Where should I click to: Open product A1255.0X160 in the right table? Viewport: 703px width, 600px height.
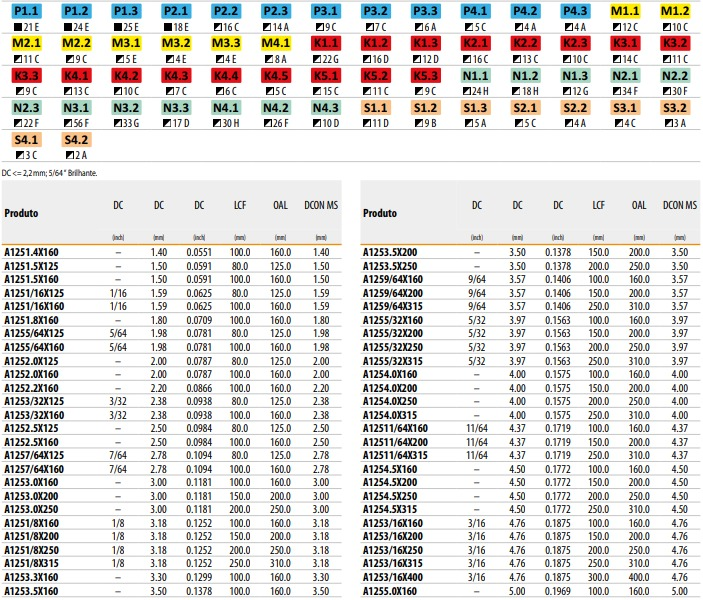(390, 593)
